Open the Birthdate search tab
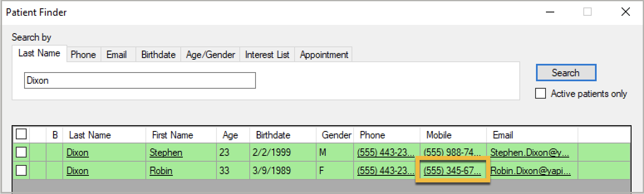The width and height of the screenshot is (644, 194). pyautogui.click(x=158, y=55)
